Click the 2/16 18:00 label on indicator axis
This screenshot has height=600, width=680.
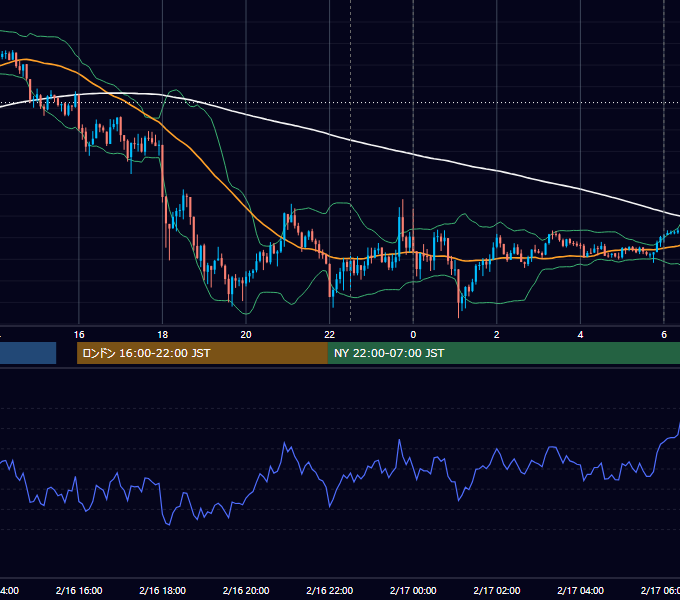click(163, 591)
